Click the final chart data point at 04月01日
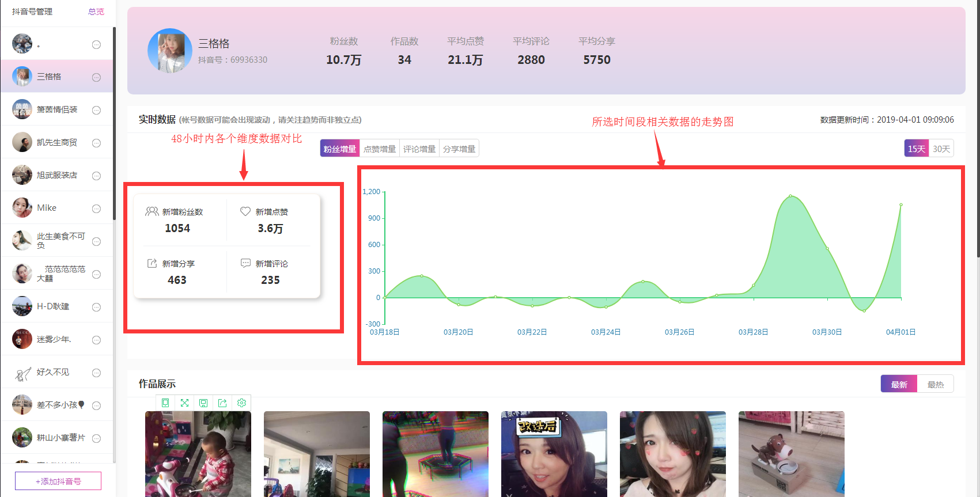980x497 pixels. tap(901, 204)
